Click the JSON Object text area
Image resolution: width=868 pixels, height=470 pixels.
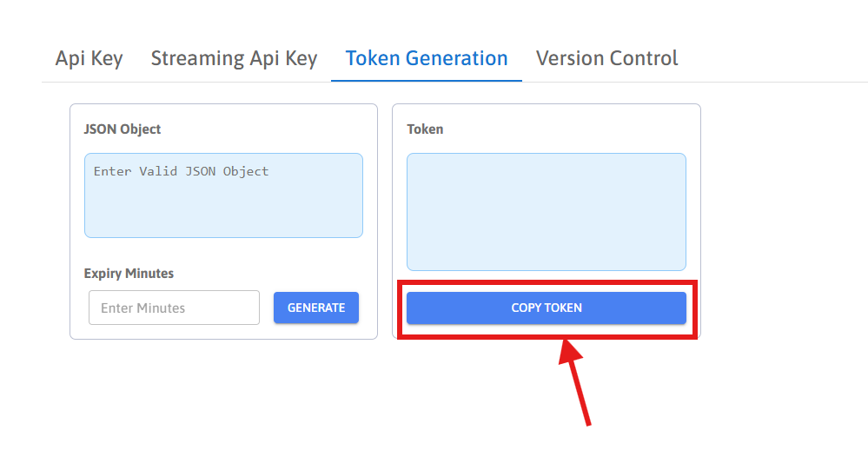[x=223, y=195]
